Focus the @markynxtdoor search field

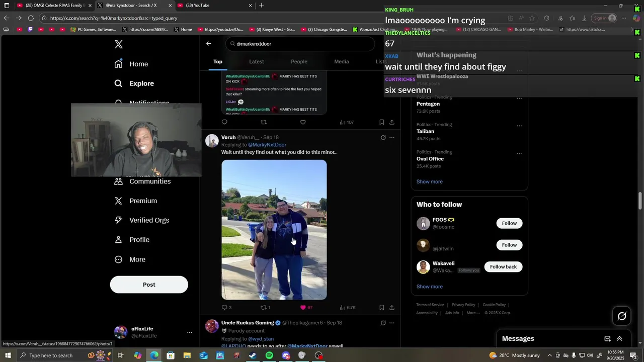pyautogui.click(x=300, y=44)
